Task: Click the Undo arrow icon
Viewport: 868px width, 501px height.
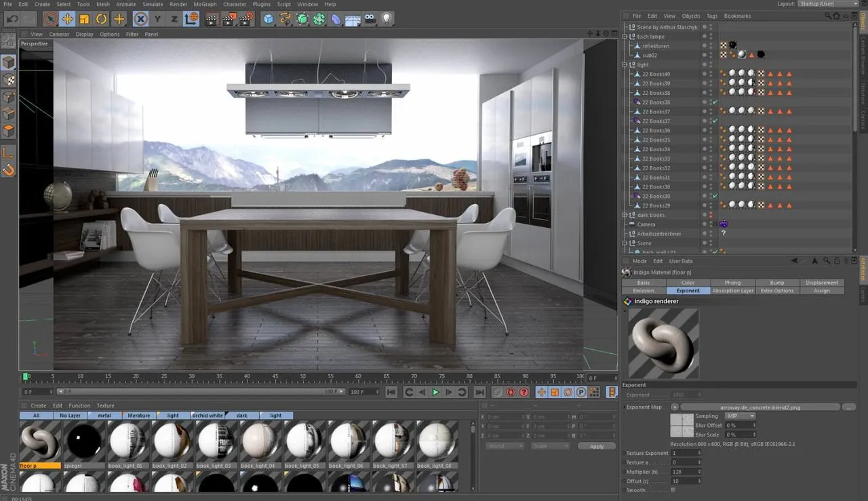Action: (13, 19)
